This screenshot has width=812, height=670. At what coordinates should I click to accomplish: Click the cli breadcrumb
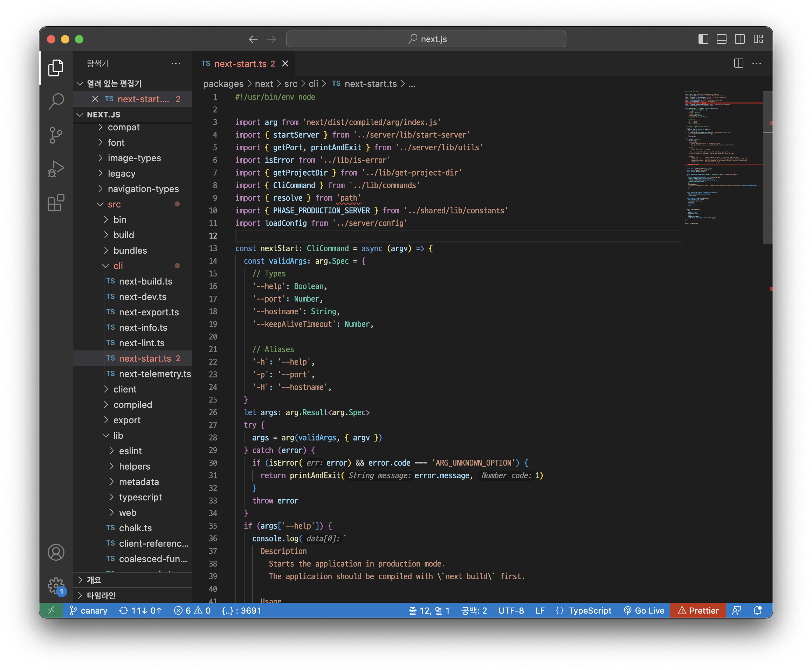click(313, 84)
